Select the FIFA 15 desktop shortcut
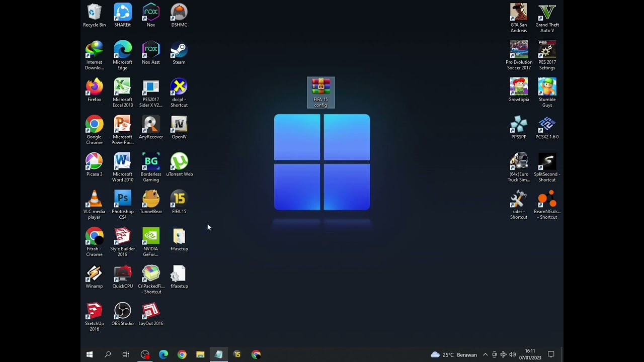The width and height of the screenshot is (644, 362). (179, 202)
